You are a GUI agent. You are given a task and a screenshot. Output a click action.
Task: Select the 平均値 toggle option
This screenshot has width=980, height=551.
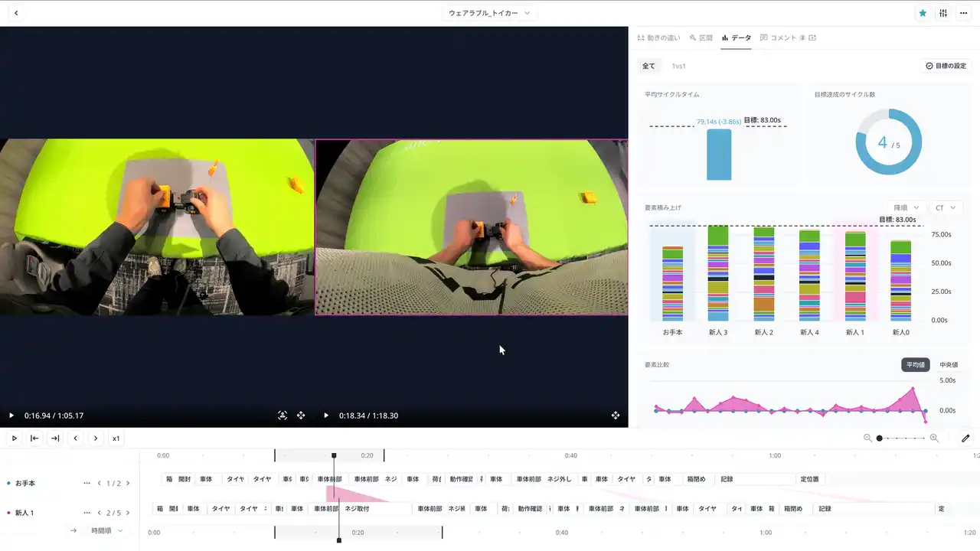point(916,365)
